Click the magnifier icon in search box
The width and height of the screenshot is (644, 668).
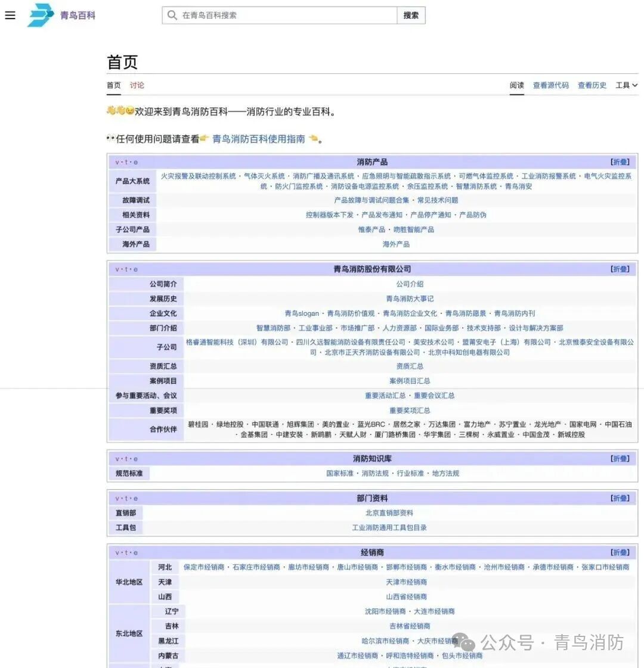click(x=172, y=15)
